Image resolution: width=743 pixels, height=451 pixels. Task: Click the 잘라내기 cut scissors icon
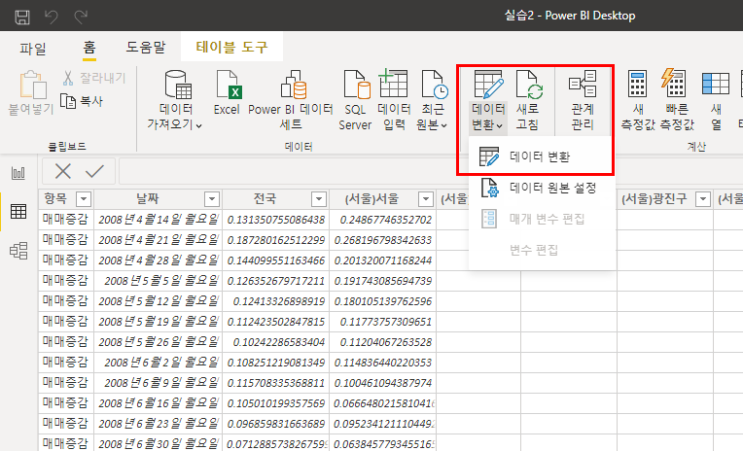(68, 78)
